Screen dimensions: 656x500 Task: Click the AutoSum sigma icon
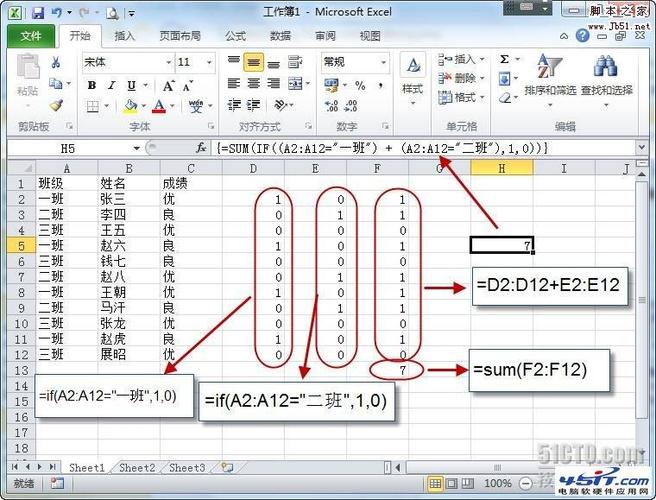505,59
